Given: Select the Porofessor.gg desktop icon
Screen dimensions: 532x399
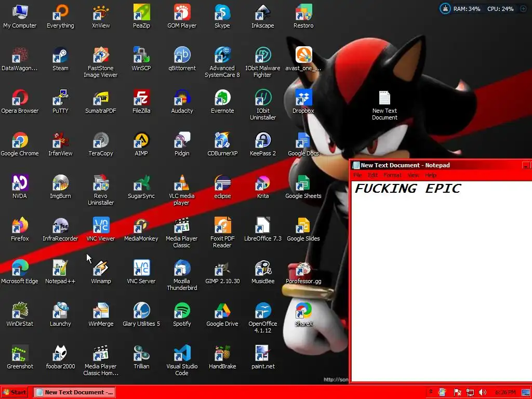Looking at the screenshot, I should tap(303, 272).
